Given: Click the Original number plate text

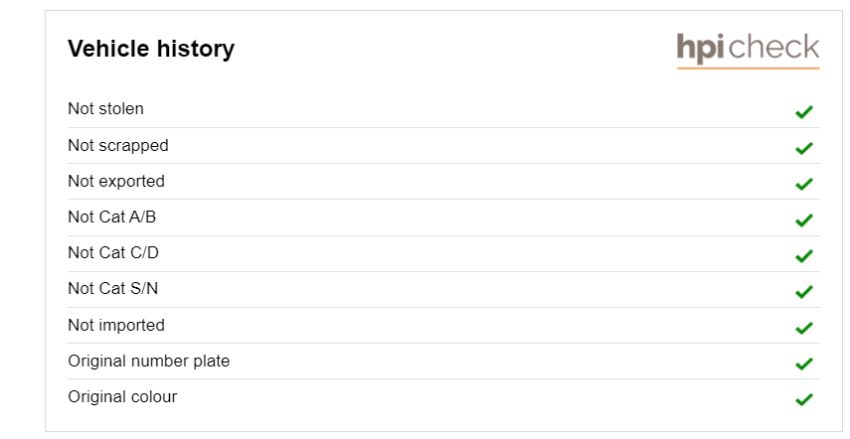Looking at the screenshot, I should (149, 361).
